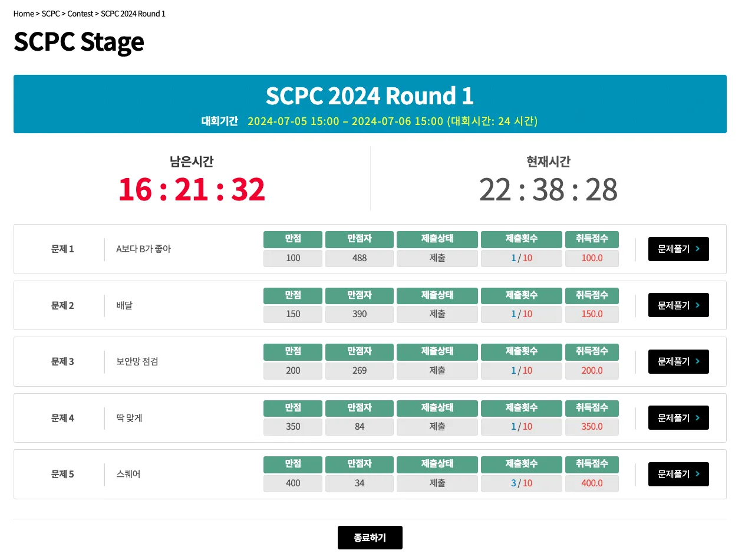Open the SCPC breadcrumb link
The image size is (745, 560).
[x=51, y=14]
